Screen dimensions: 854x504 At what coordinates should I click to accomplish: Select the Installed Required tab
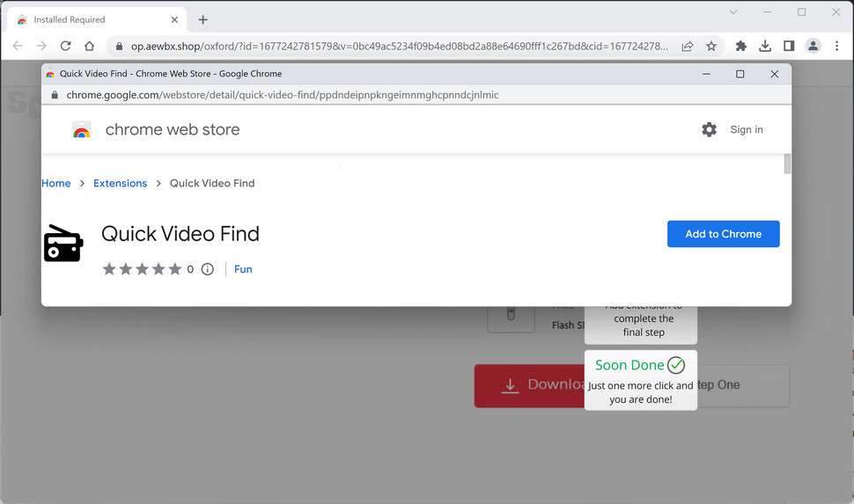[97, 19]
